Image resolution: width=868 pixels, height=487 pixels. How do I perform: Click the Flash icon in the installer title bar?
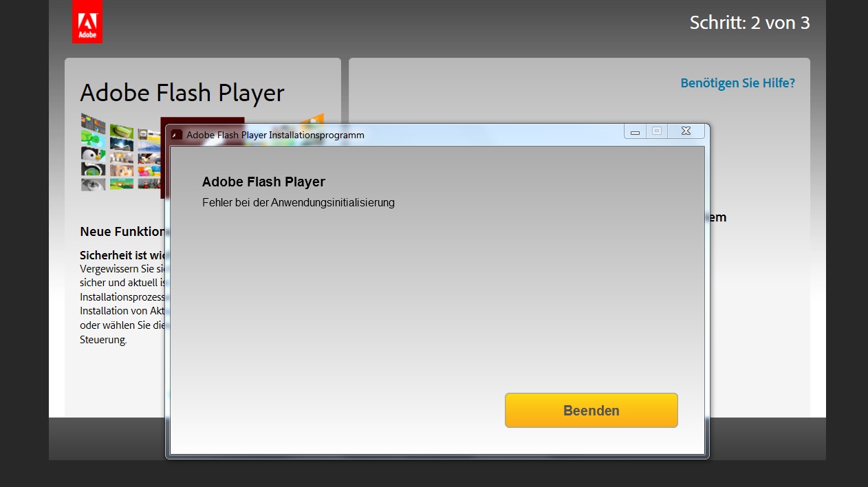pyautogui.click(x=177, y=135)
